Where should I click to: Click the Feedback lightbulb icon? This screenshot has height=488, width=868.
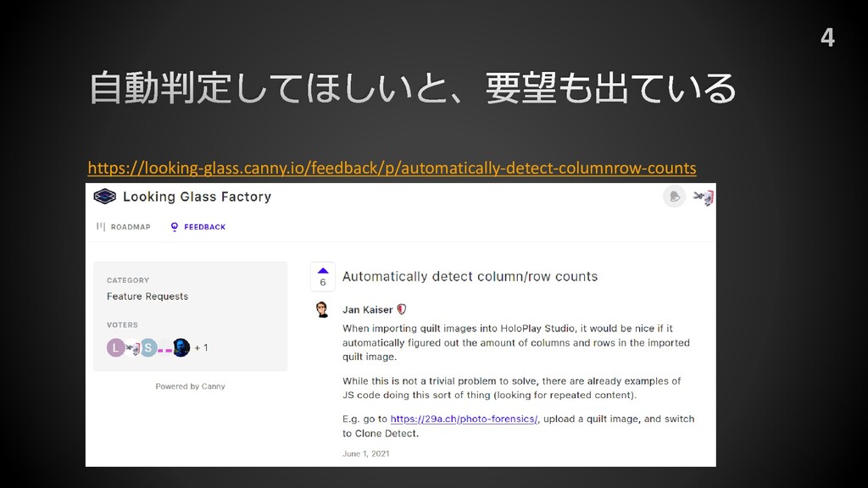click(175, 227)
